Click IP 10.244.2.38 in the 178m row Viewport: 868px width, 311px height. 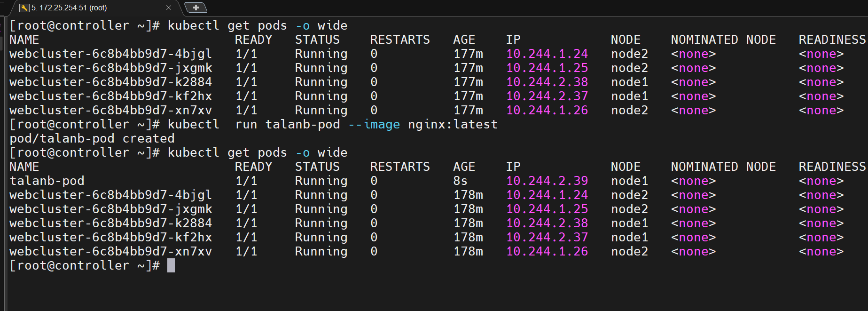[547, 223]
